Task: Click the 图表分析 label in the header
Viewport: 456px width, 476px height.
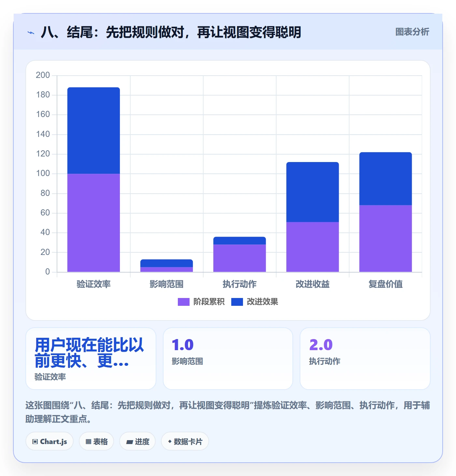Action: coord(412,32)
